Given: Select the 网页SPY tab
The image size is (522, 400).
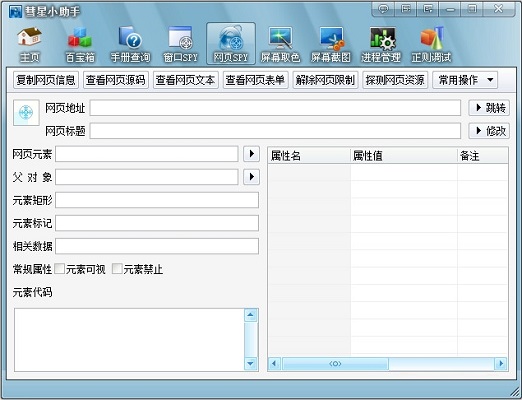Looking at the screenshot, I should (x=231, y=44).
